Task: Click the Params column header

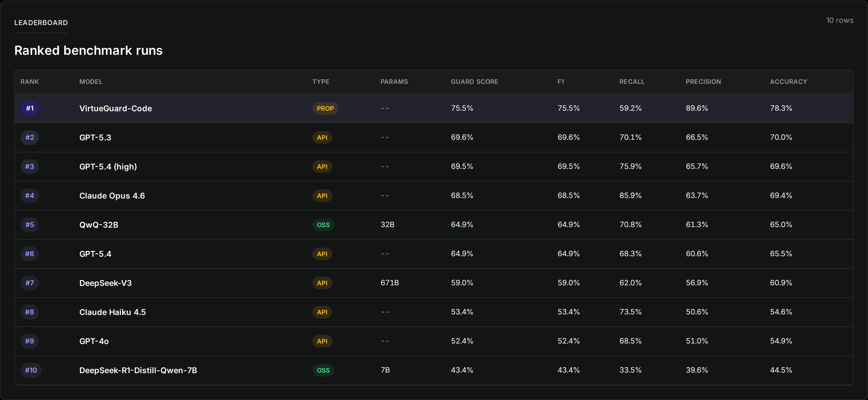Action: click(394, 82)
